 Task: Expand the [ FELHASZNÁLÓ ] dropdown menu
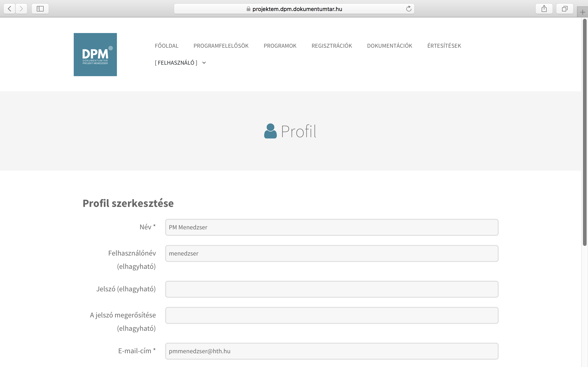[176, 63]
